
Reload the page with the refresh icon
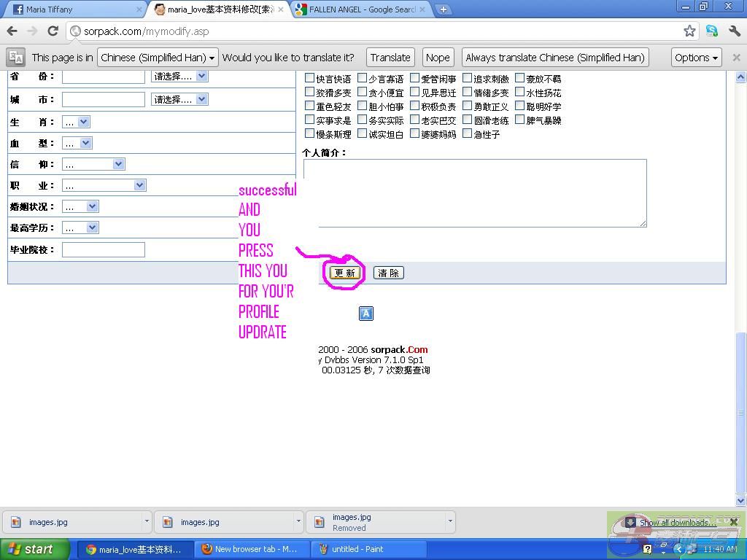point(53,31)
